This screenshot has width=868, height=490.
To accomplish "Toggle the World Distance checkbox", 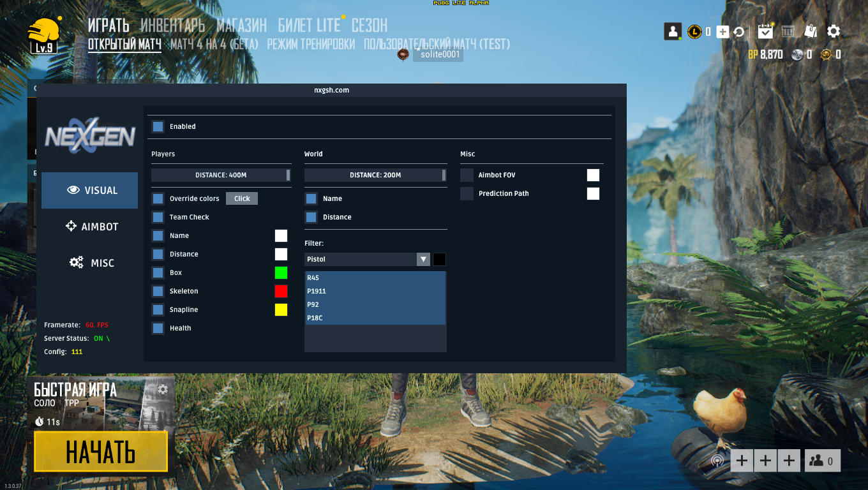I will [x=311, y=217].
